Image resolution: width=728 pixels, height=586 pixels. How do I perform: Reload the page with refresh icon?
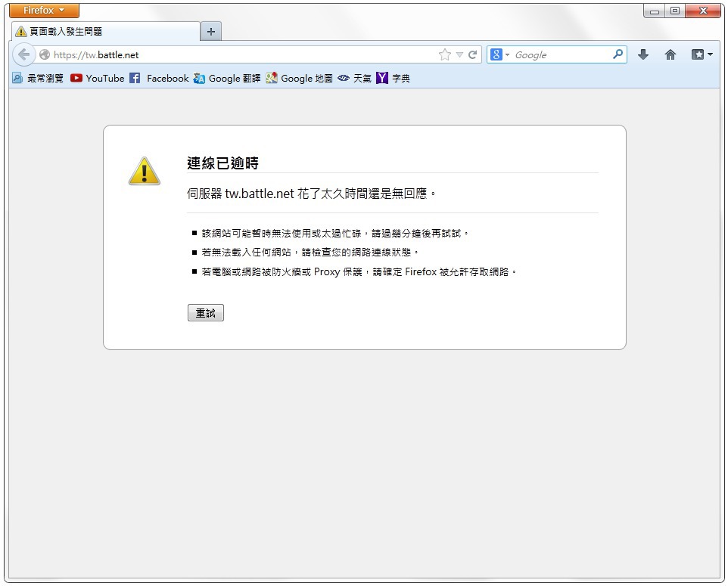click(473, 54)
